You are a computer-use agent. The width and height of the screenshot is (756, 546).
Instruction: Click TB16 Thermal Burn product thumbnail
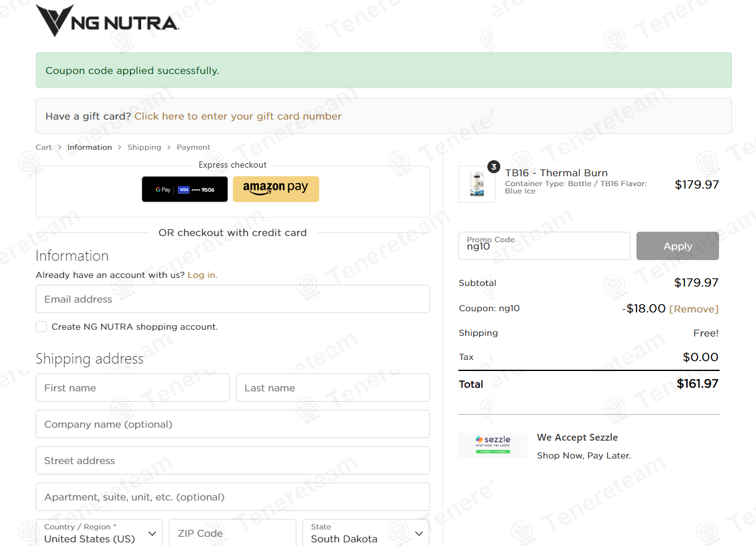click(477, 184)
